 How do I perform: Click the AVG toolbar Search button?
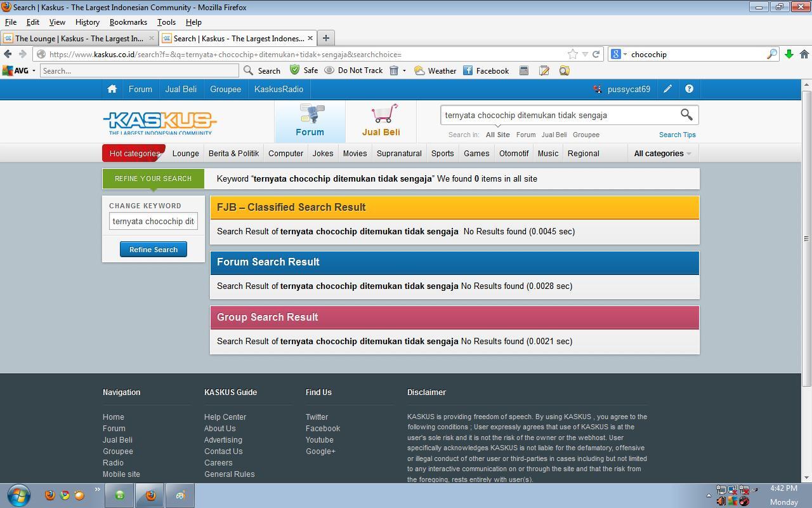[x=262, y=70]
